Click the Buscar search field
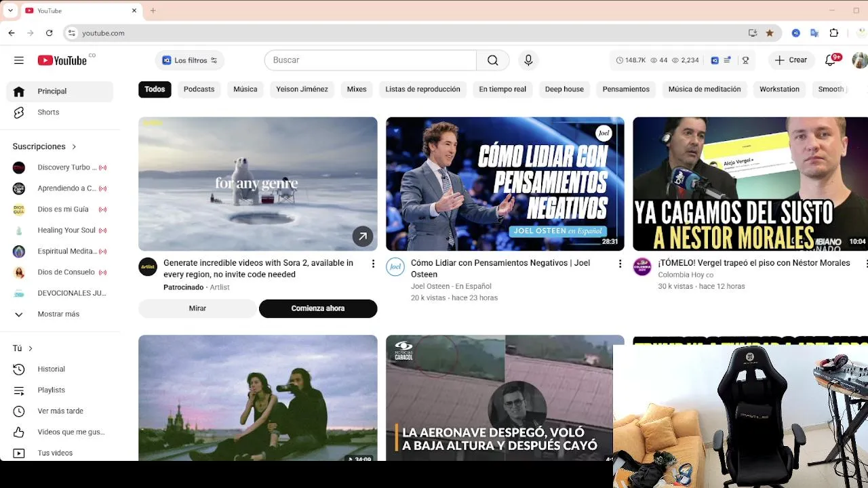 coord(370,60)
